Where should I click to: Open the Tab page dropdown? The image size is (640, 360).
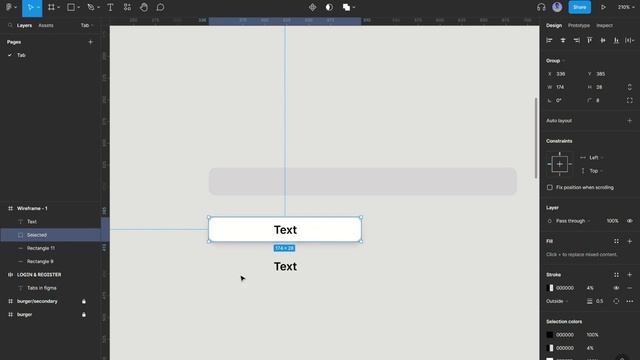(x=87, y=25)
